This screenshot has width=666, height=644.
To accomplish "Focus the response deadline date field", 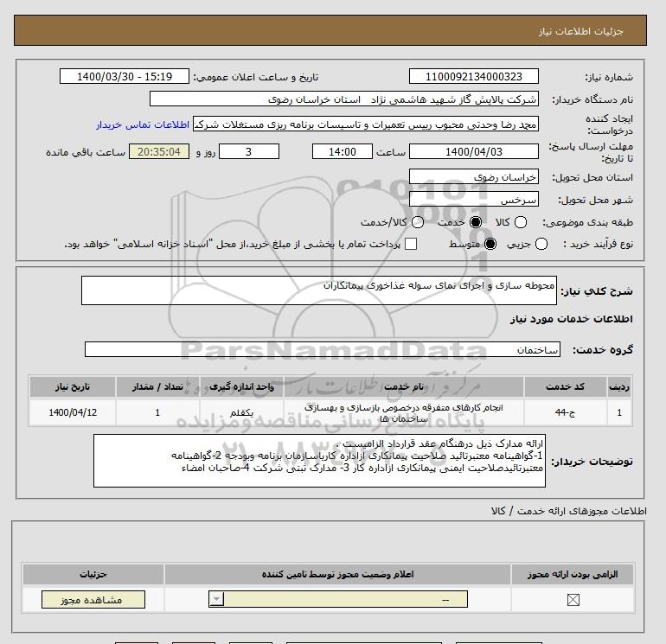I will coord(474,151).
